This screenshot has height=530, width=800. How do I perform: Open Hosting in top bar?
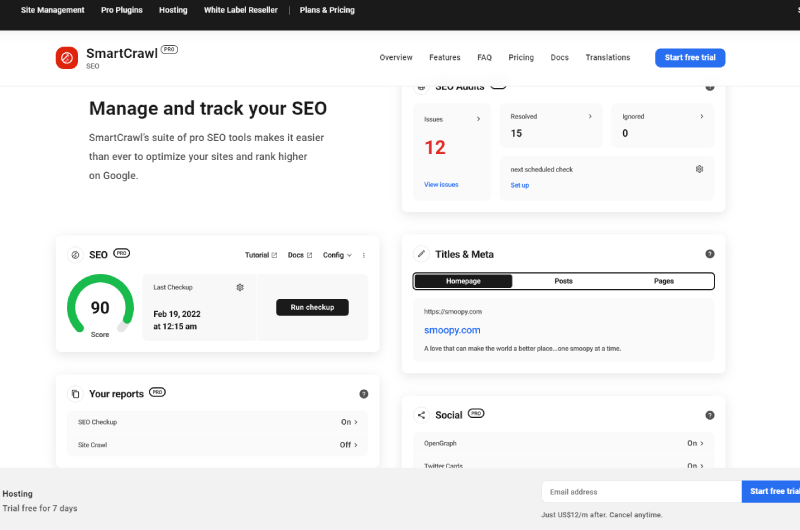pos(173,10)
